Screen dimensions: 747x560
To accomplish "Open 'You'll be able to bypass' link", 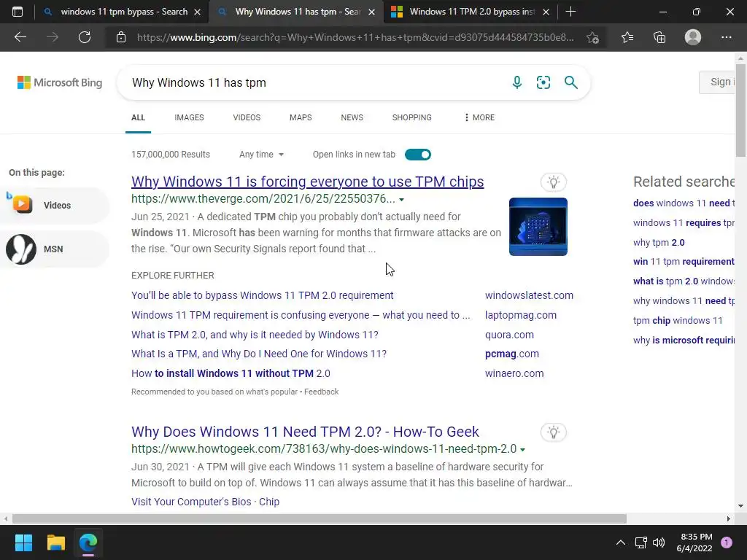I will click(263, 295).
